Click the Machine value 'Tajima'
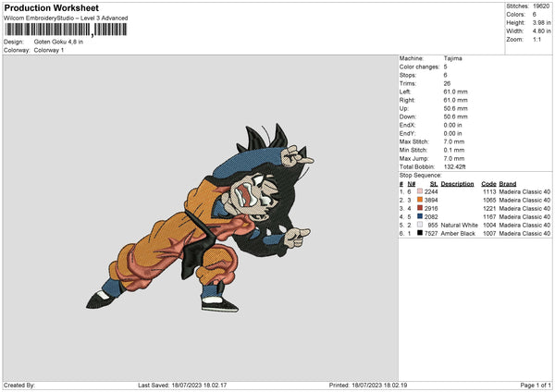Screen dimensions: 555x392 coord(452,58)
